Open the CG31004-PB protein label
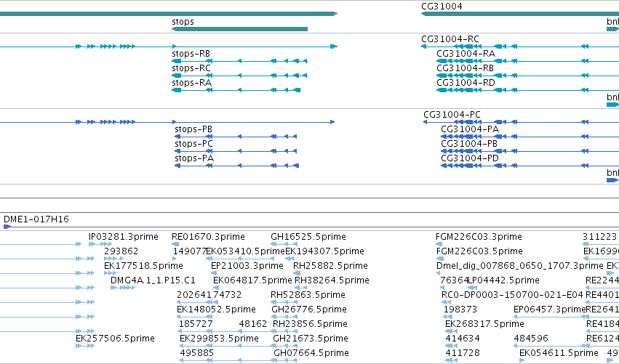Viewport: 619px width, 364px height. tap(469, 144)
